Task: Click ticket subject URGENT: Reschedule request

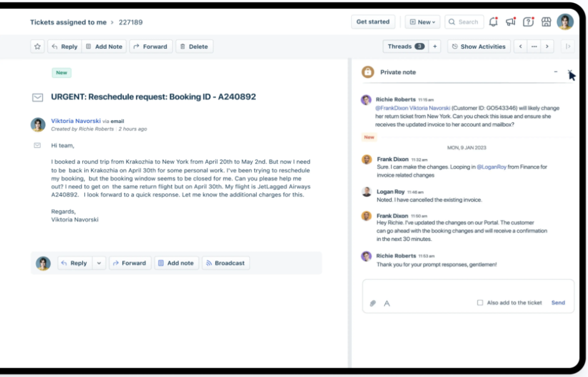Action: (x=153, y=97)
